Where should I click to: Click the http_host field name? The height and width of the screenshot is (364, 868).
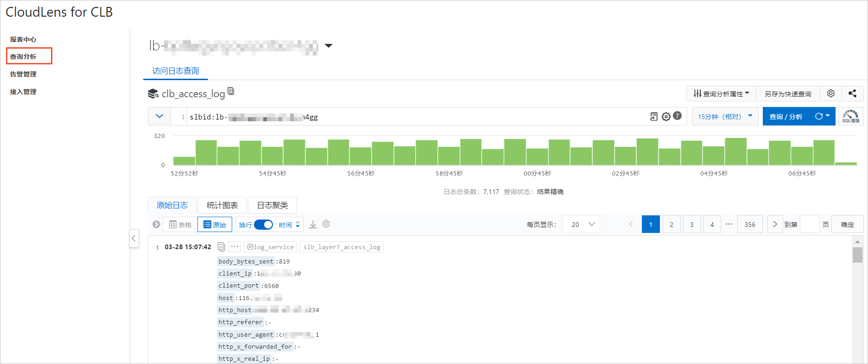235,310
